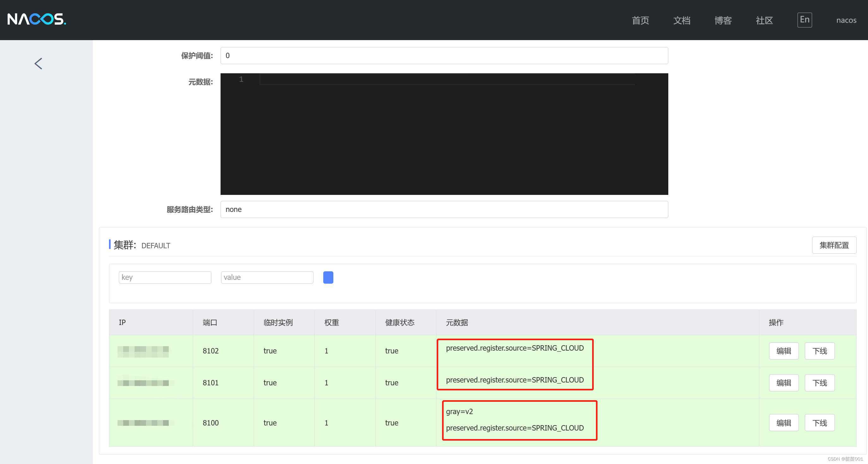Edit the instance on port 8102
The height and width of the screenshot is (464, 868).
(783, 351)
